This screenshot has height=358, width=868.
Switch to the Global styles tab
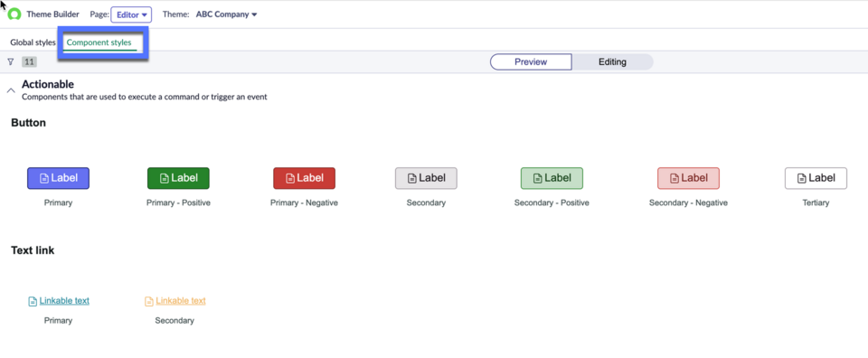tap(33, 42)
